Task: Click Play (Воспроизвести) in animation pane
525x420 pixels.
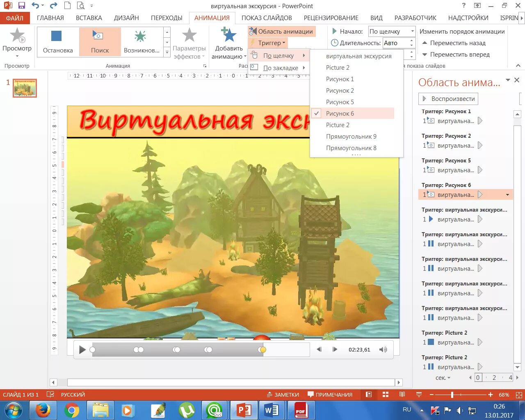Action: [448, 99]
